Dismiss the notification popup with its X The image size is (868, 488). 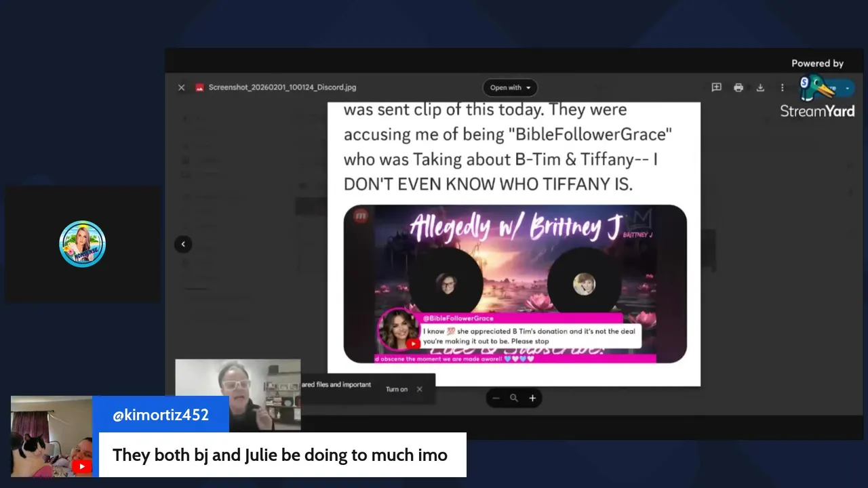[x=419, y=389]
